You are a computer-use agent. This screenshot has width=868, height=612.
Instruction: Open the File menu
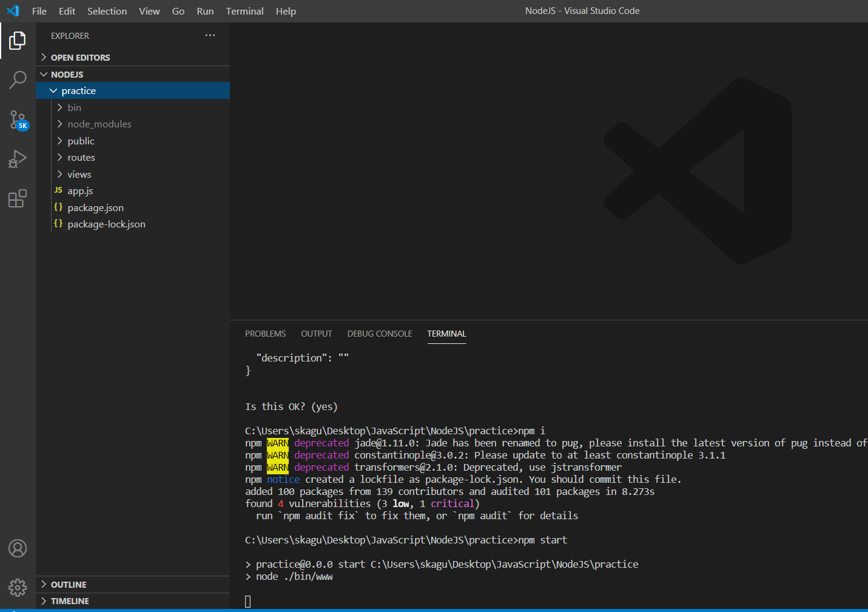[39, 11]
